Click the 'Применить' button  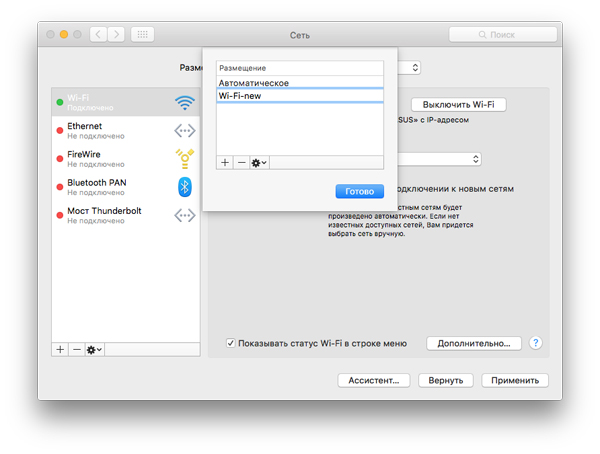(x=515, y=380)
